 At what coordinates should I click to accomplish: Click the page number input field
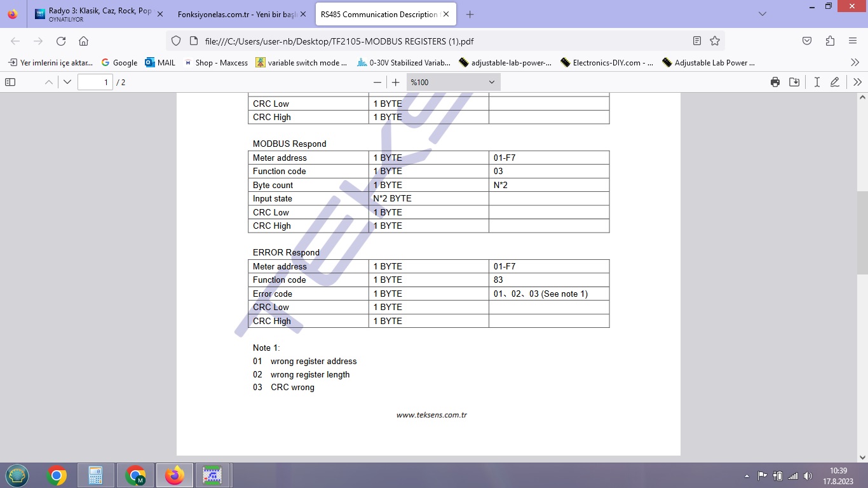95,82
